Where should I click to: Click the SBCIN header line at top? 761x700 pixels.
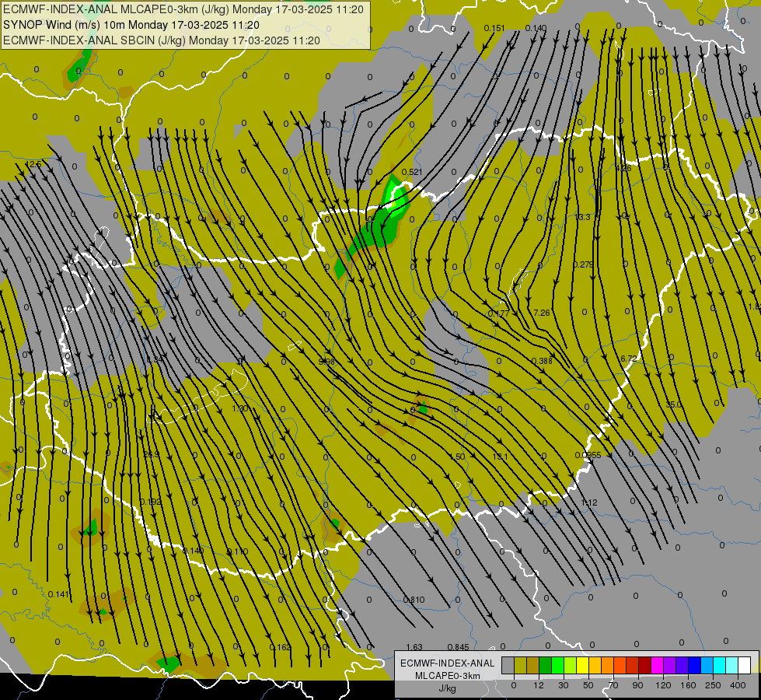(x=162, y=40)
